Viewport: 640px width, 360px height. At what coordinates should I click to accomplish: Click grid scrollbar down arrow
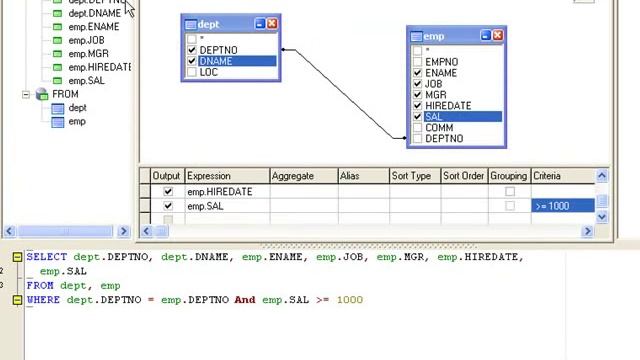coord(602,217)
